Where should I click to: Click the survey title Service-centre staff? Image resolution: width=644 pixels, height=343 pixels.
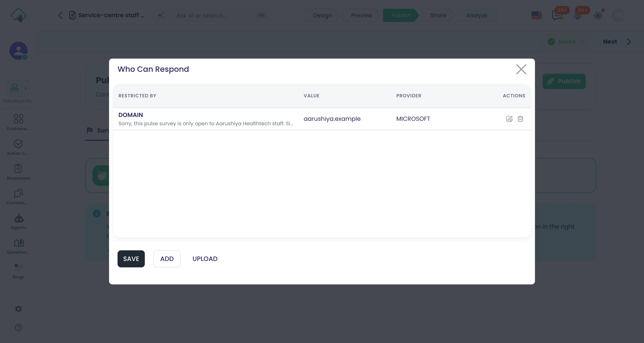tap(111, 15)
